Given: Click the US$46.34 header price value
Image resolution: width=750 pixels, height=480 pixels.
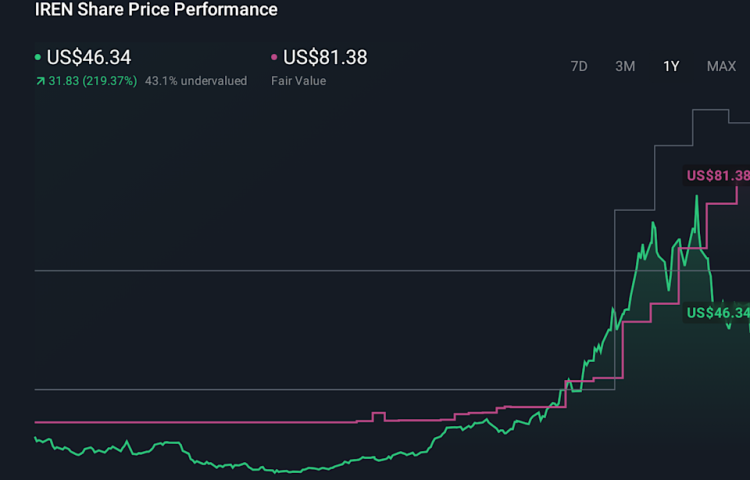Looking at the screenshot, I should (89, 58).
